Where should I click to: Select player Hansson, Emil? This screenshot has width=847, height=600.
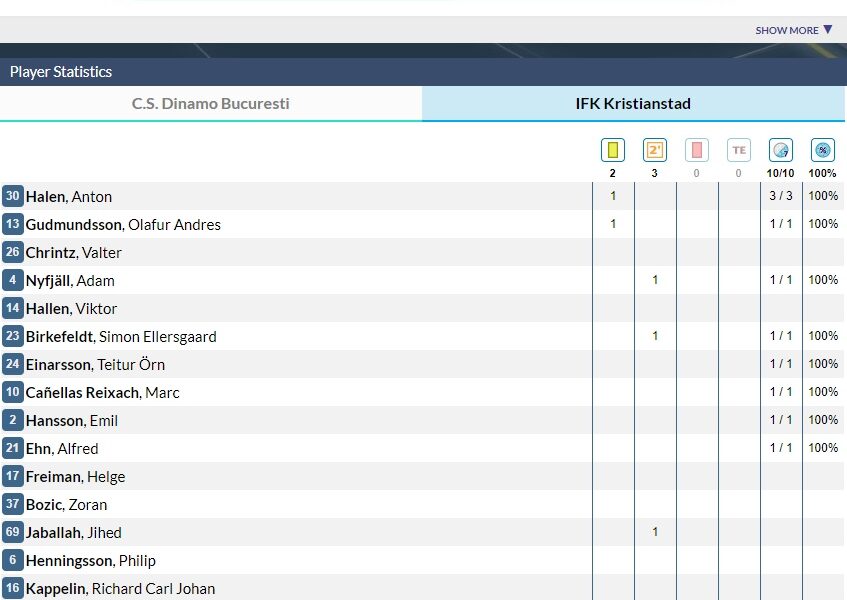[x=72, y=421]
